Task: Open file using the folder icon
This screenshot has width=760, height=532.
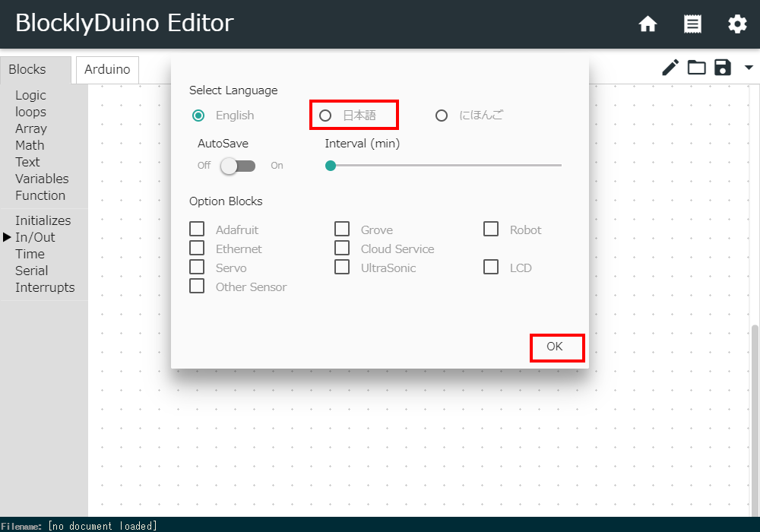Action: point(696,68)
